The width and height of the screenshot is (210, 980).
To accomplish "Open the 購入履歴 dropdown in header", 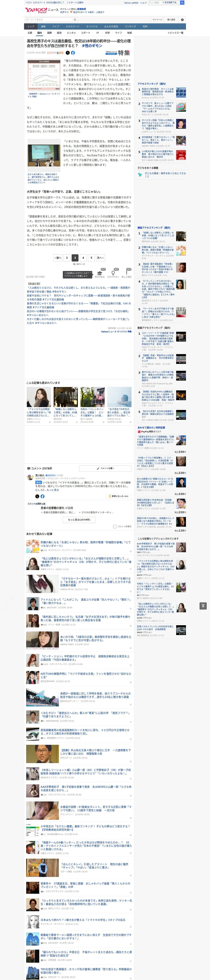I will tap(171, 19).
